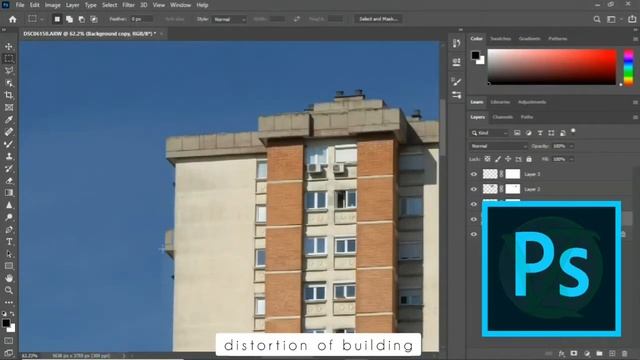Click the toolbar foreground color swatch
Screen dimensions: 640x360
pos(6,323)
